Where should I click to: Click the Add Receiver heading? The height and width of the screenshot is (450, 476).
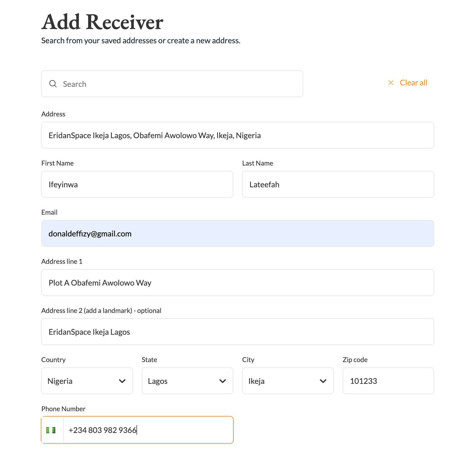point(102,22)
